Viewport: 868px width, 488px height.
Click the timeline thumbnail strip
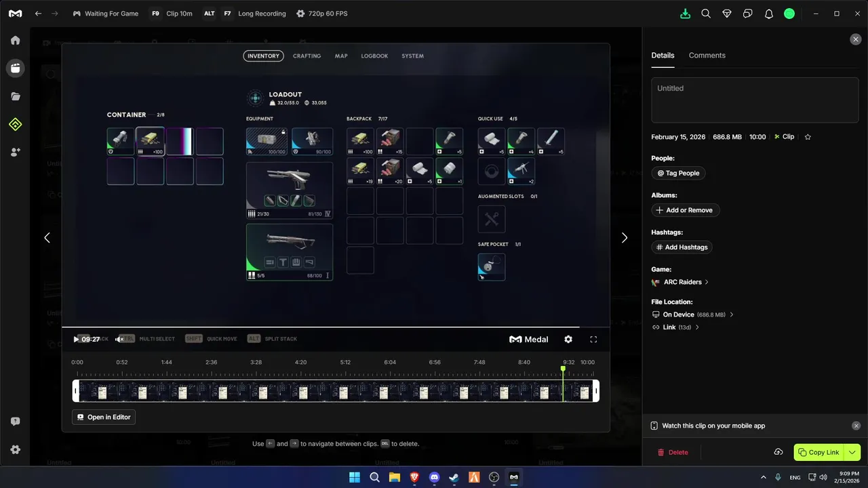(x=336, y=390)
